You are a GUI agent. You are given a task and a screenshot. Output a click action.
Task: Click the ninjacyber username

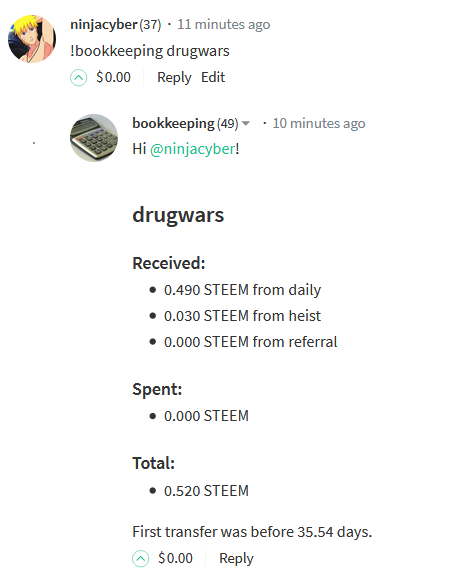pyautogui.click(x=104, y=25)
